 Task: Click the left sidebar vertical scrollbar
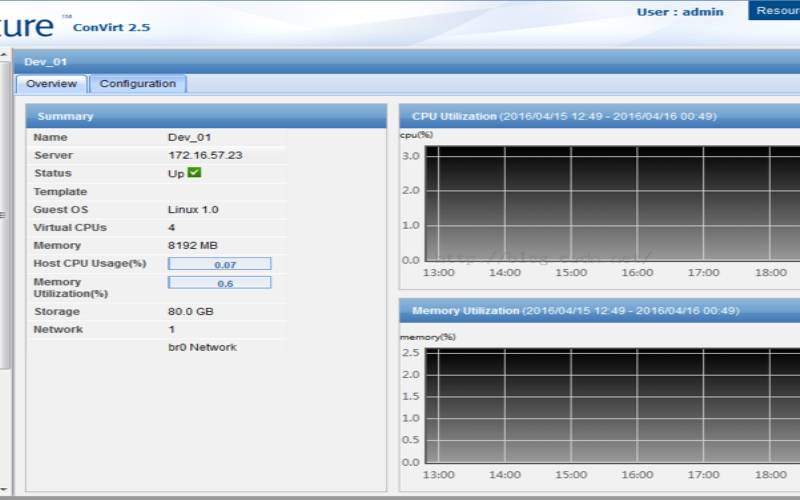(5, 300)
